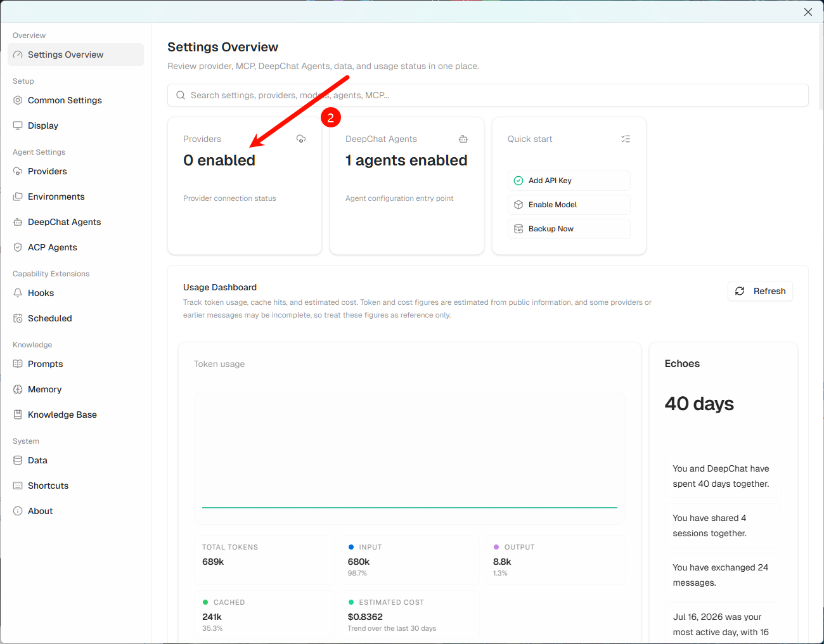Refresh the Usage Dashboard
Image resolution: width=824 pixels, height=644 pixels.
760,291
